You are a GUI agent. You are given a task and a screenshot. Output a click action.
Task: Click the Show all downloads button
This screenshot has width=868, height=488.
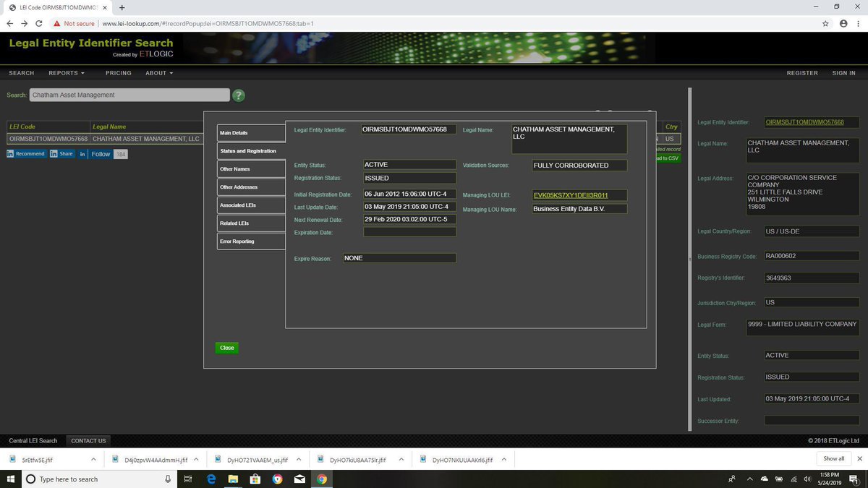pos(834,458)
